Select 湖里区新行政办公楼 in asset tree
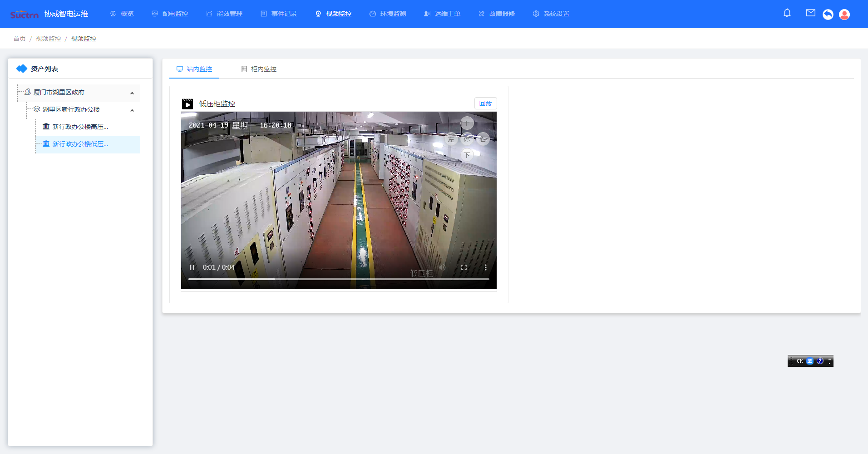 tap(71, 109)
